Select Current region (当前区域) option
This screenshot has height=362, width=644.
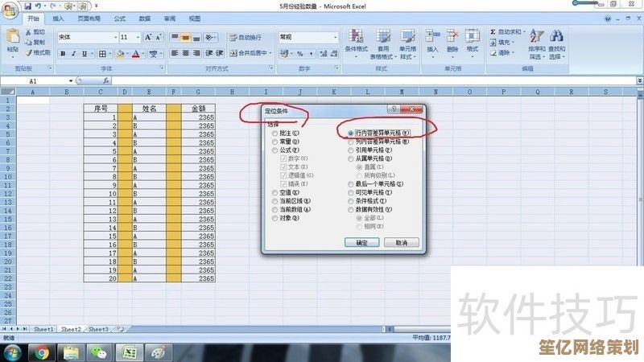point(275,201)
